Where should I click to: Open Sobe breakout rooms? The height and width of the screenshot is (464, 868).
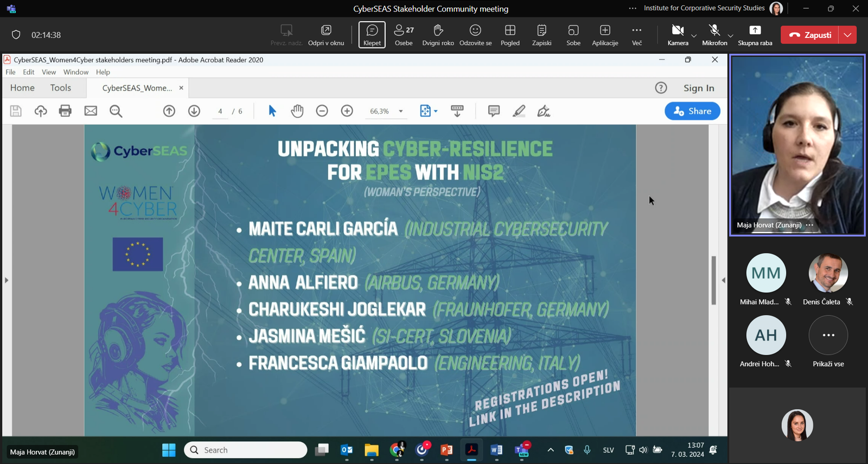573,35
